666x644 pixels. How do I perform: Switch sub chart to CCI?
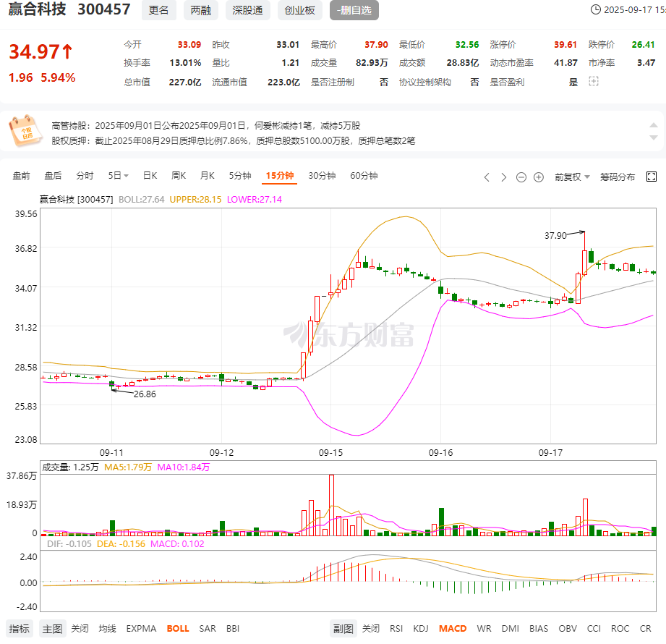tap(594, 629)
